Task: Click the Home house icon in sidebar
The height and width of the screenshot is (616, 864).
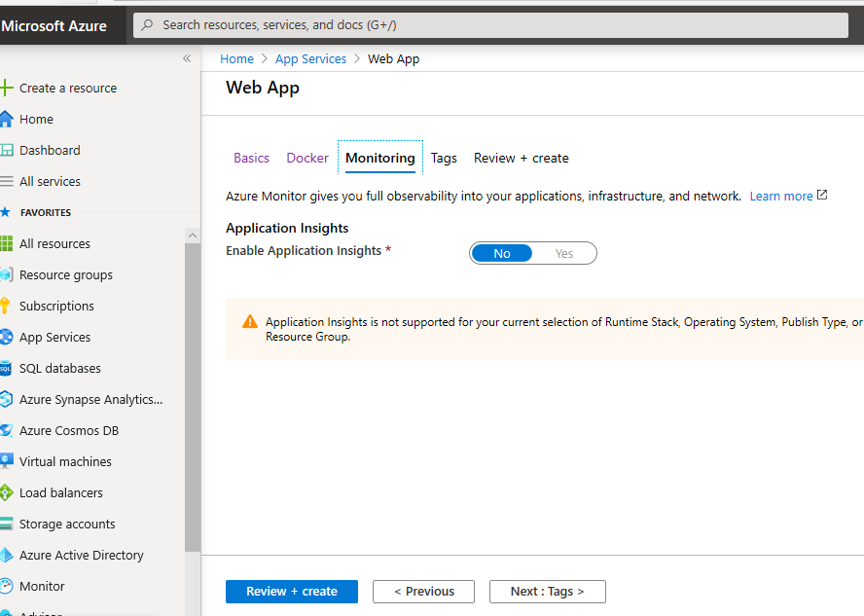Action: click(6, 119)
